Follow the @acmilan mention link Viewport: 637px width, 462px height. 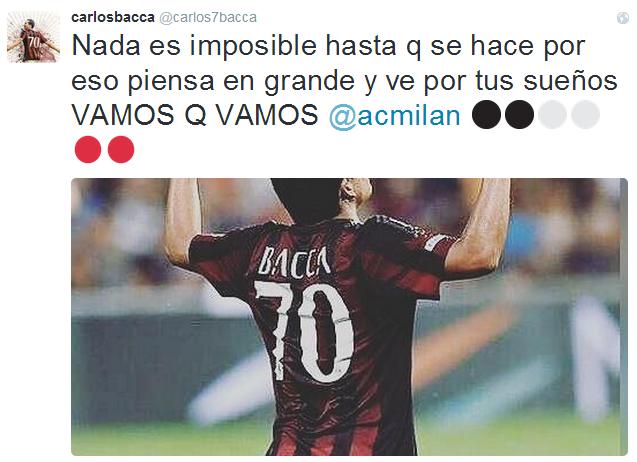(394, 115)
